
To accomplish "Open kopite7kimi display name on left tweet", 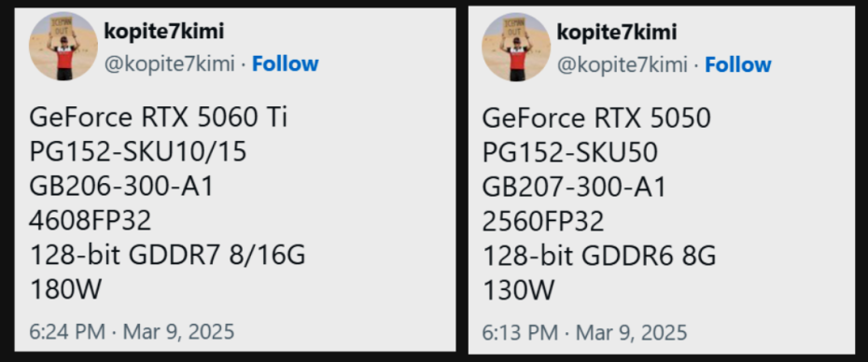I will pyautogui.click(x=164, y=32).
